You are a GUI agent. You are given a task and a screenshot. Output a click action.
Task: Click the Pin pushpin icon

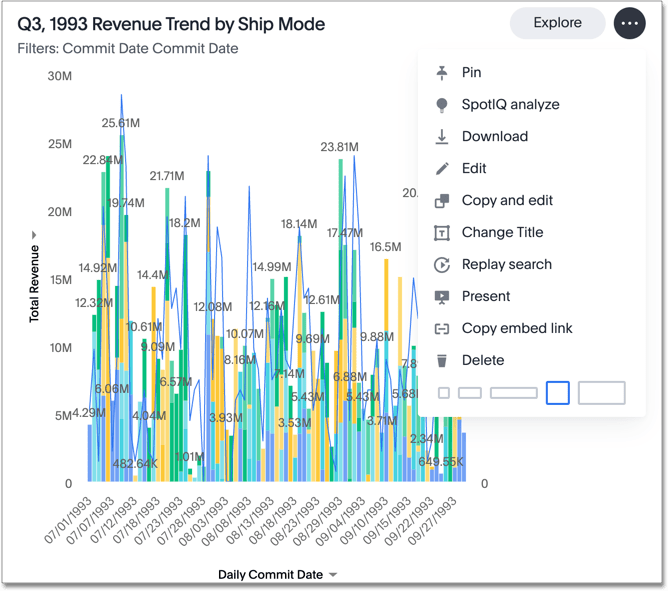pyautogui.click(x=442, y=73)
